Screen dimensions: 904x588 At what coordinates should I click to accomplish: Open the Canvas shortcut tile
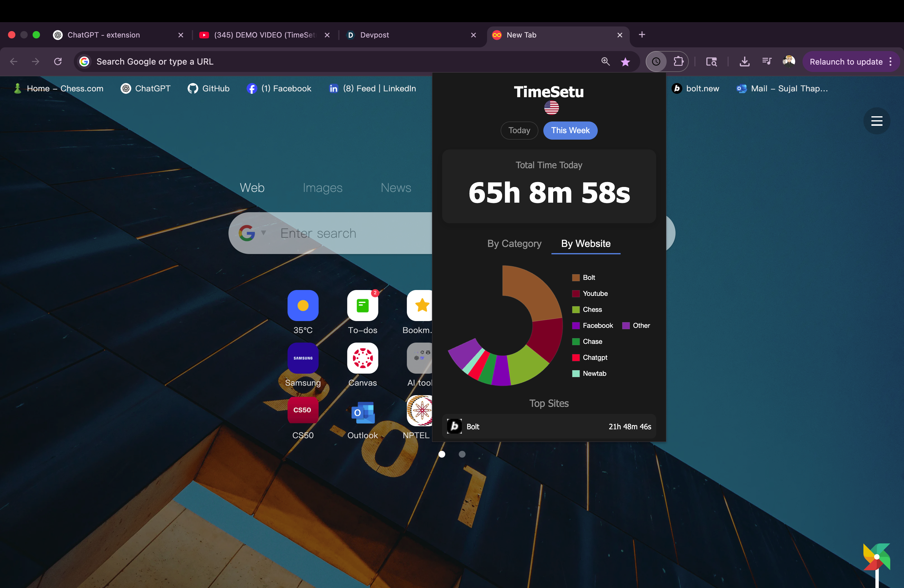(x=362, y=358)
